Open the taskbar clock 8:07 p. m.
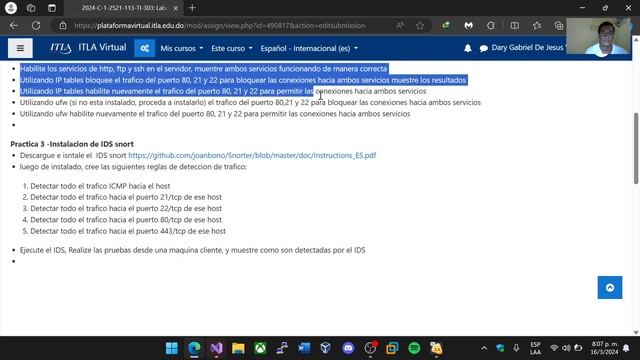The height and width of the screenshot is (360, 640). pyautogui.click(x=604, y=348)
